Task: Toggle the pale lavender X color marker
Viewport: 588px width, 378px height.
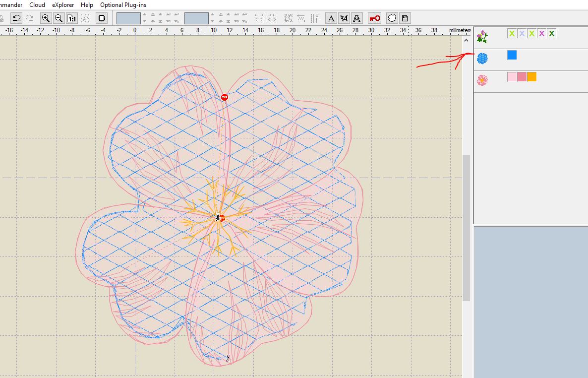Action: coord(522,34)
